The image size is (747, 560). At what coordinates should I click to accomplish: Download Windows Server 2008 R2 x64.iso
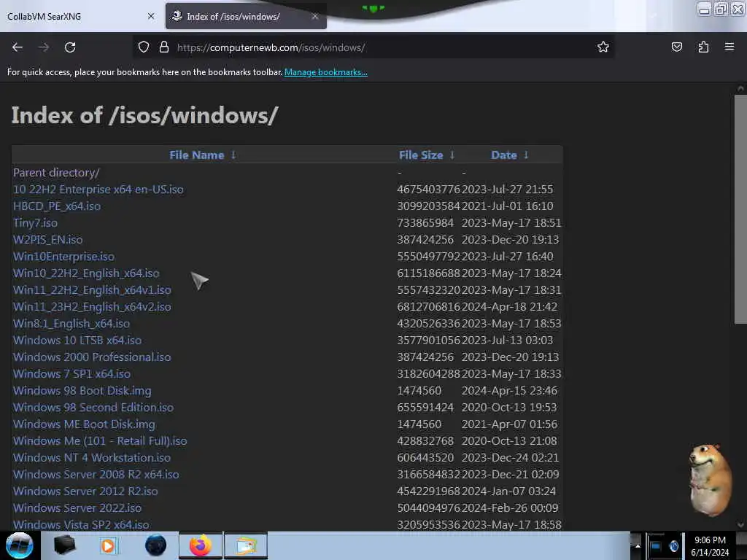(96, 474)
